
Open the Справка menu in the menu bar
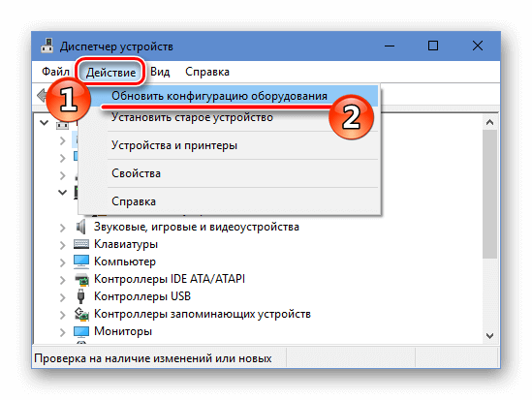[x=207, y=72]
